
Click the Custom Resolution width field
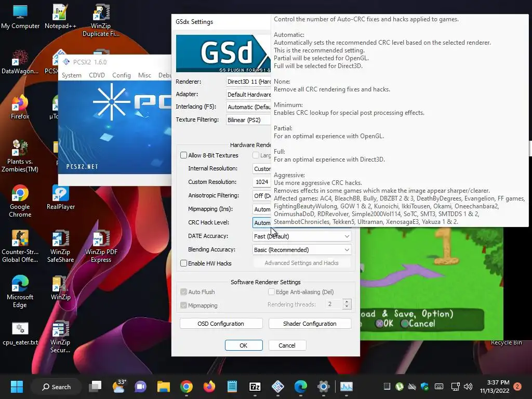[x=262, y=182]
